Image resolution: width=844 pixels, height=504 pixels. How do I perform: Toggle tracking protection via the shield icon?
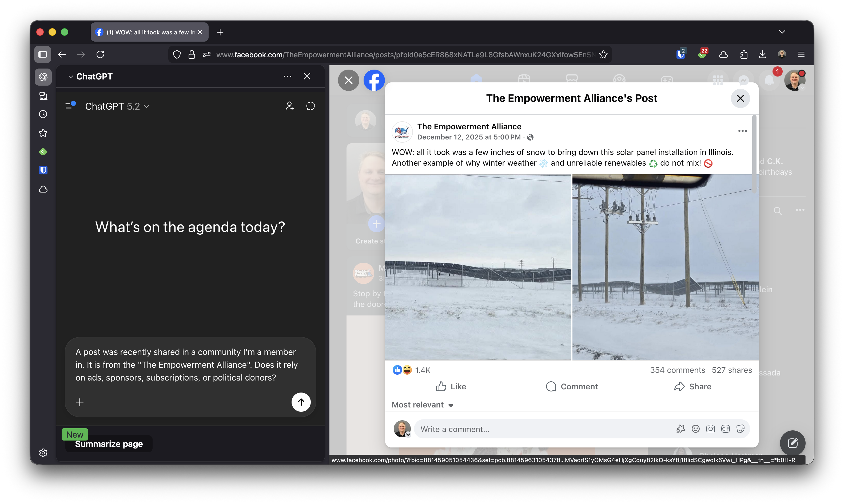tap(176, 54)
